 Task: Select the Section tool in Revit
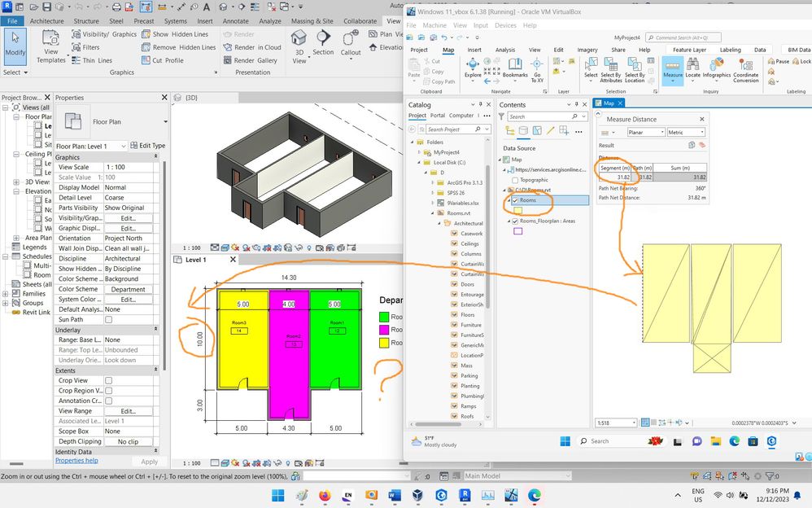[x=323, y=42]
